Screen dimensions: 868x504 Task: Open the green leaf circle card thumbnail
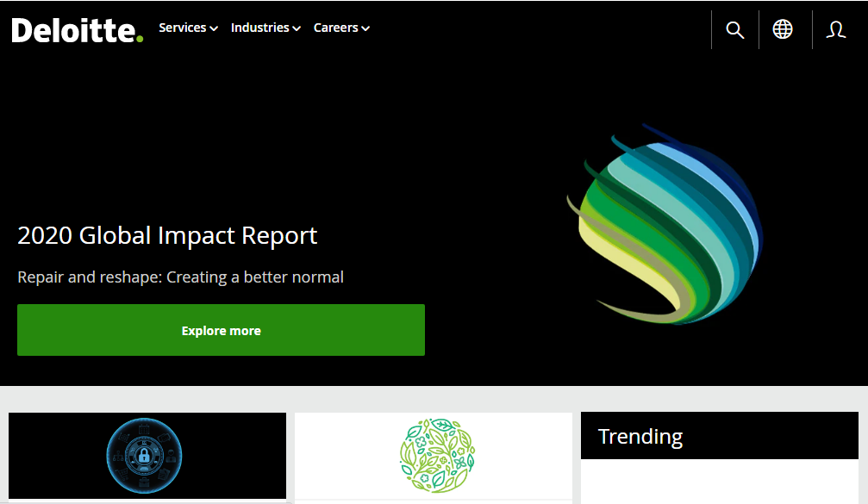click(434, 455)
